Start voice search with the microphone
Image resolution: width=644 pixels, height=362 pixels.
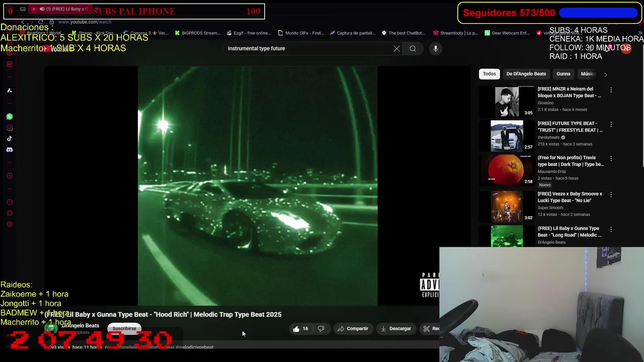(436, 48)
